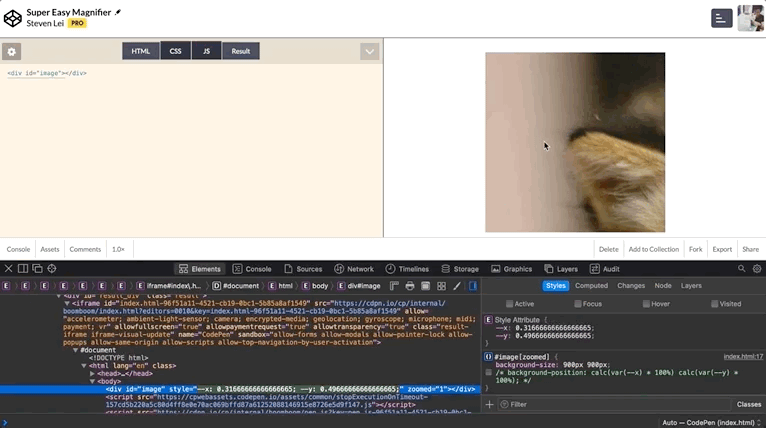The image size is (766, 428).
Task: Switch to the Elements tab
Action: [200, 269]
